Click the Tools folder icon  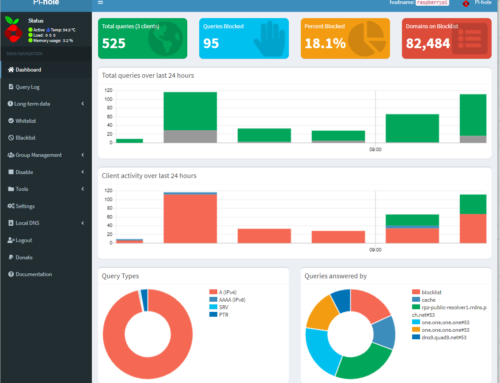point(11,189)
